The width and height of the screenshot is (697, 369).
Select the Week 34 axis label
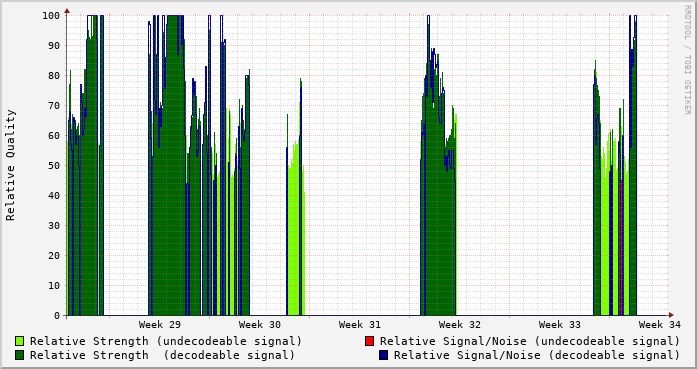[660, 325]
